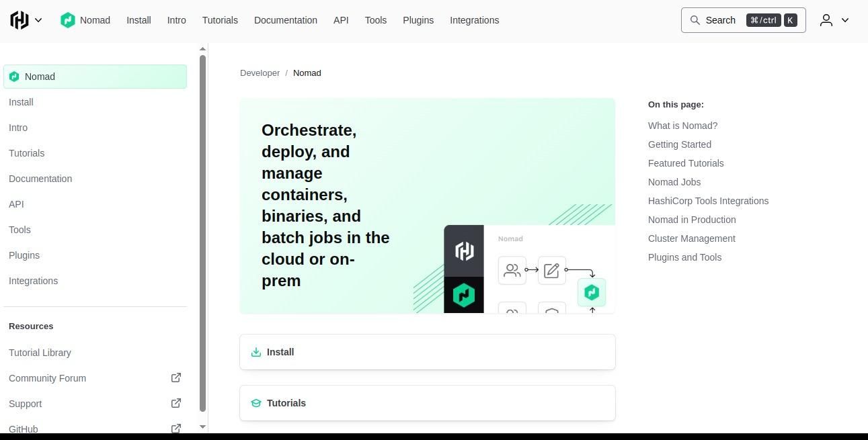Viewport: 868px width, 440px height.
Task: Click the graduation cap icon on Tutorials card
Action: (x=256, y=403)
